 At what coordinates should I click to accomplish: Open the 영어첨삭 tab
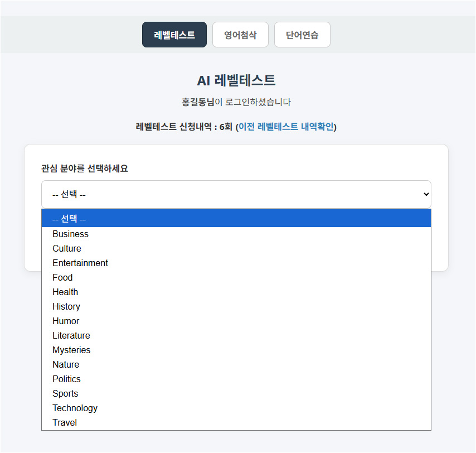click(x=240, y=35)
